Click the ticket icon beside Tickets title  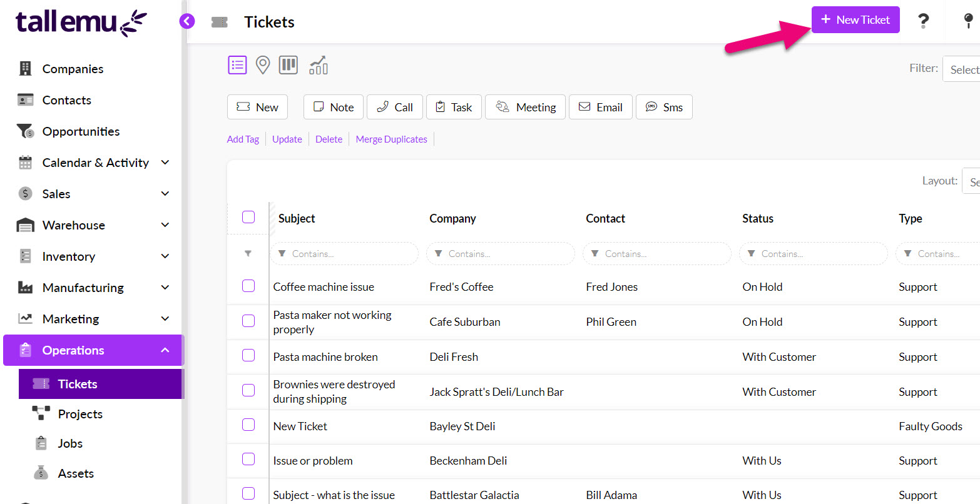point(219,22)
